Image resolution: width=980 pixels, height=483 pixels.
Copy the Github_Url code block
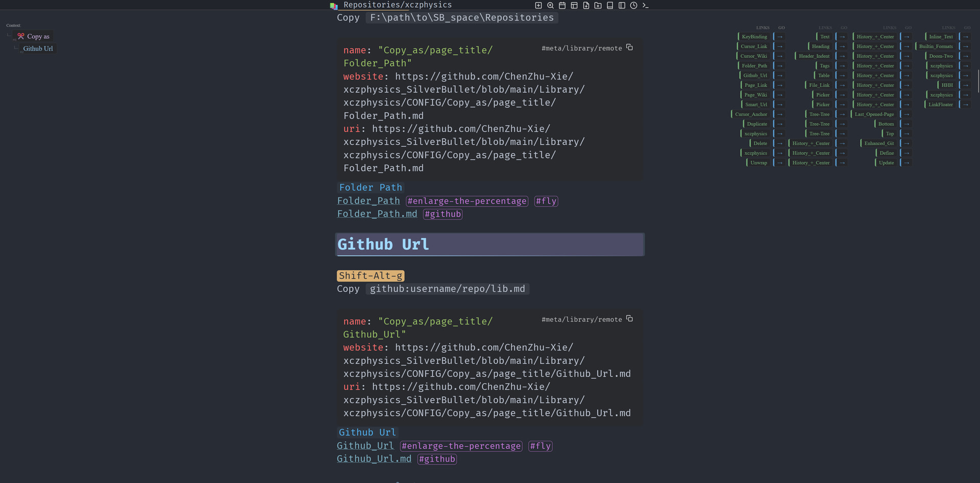pyautogui.click(x=629, y=319)
